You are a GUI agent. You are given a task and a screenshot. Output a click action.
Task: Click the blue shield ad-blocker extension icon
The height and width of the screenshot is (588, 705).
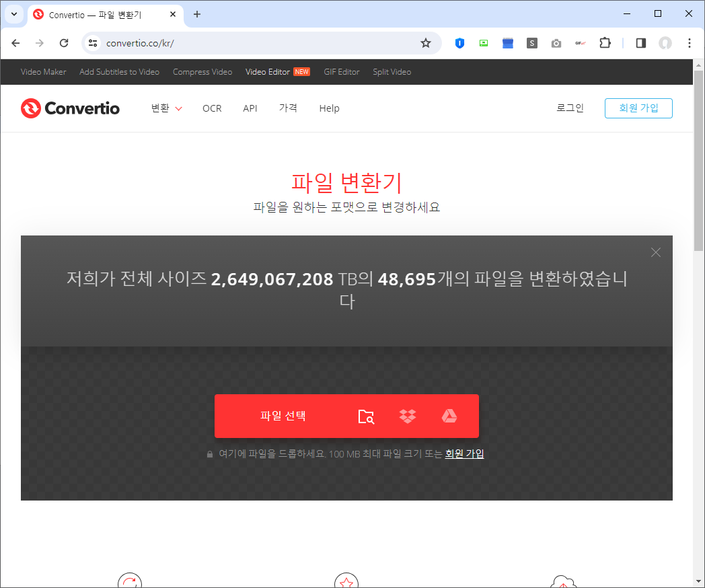tap(459, 42)
